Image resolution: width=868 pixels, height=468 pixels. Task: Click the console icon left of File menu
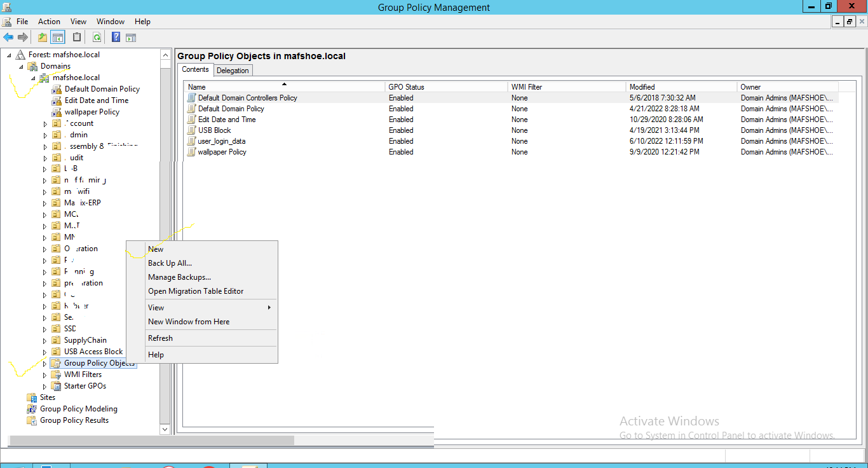coord(7,22)
